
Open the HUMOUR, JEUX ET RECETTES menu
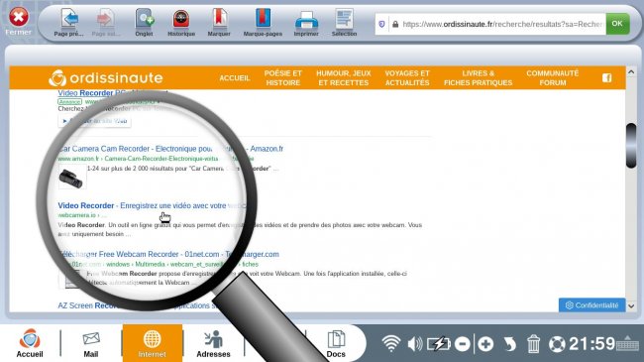(344, 77)
